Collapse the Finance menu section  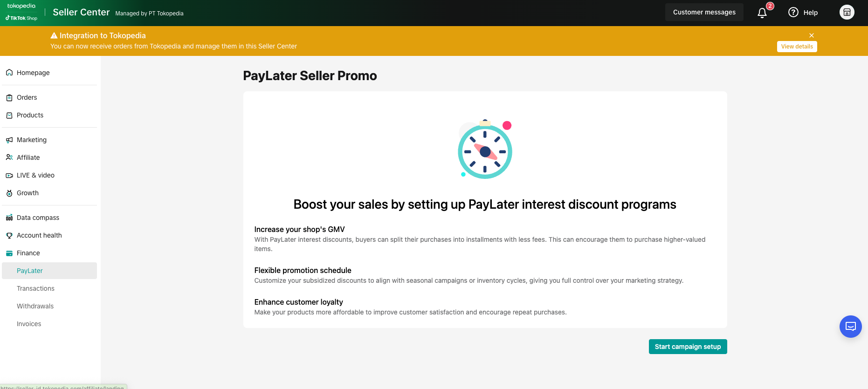click(28, 253)
